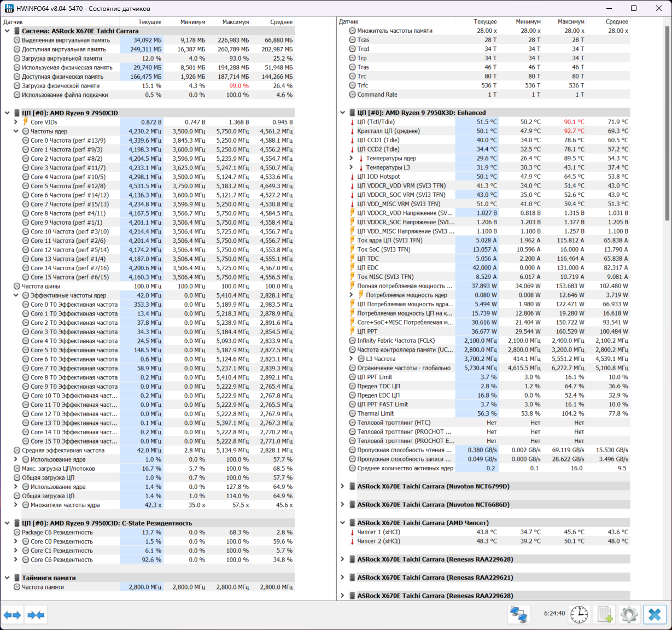Click chip icon of ЦП [#0] Enhanced header
The width and height of the screenshot is (672, 630).
click(x=352, y=113)
